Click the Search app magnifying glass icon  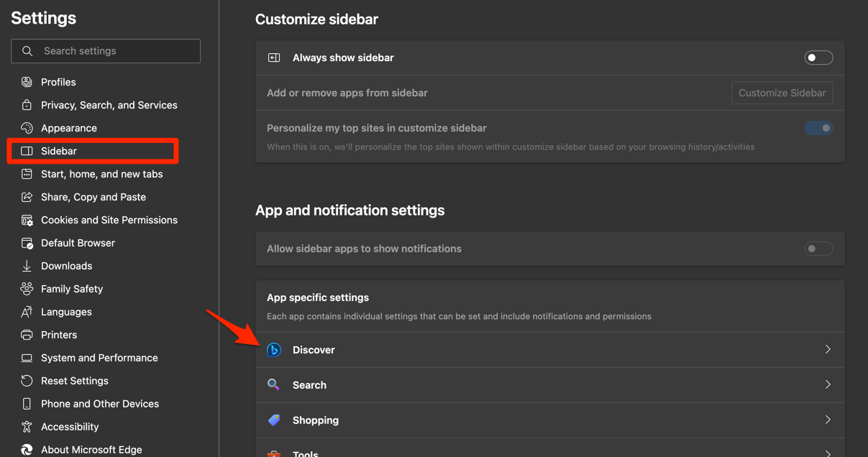tap(274, 385)
